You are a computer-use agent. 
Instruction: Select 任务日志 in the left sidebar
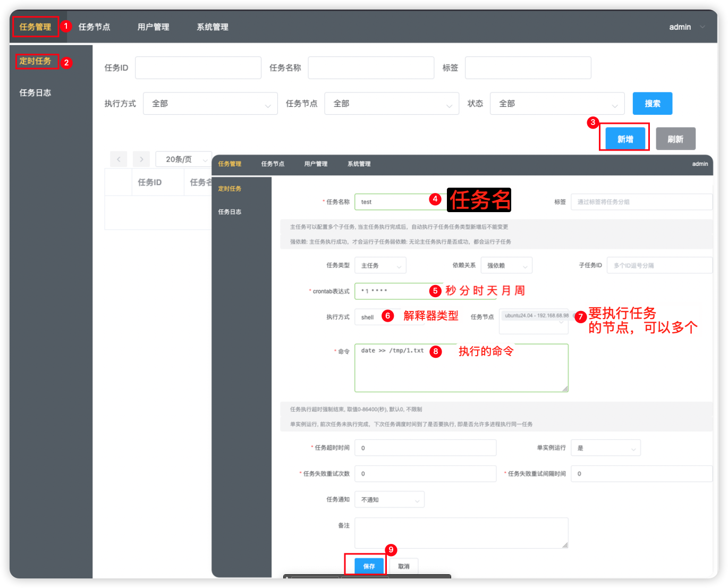pyautogui.click(x=35, y=93)
